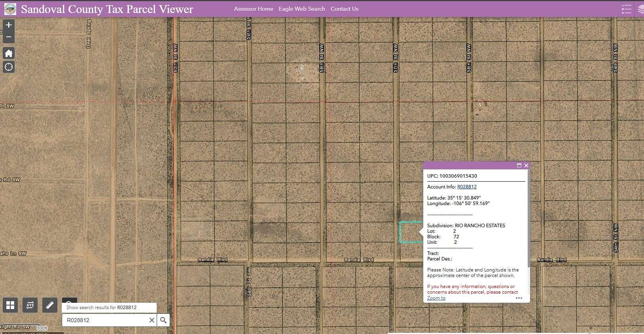Click the 57th St NW street label

(396, 58)
